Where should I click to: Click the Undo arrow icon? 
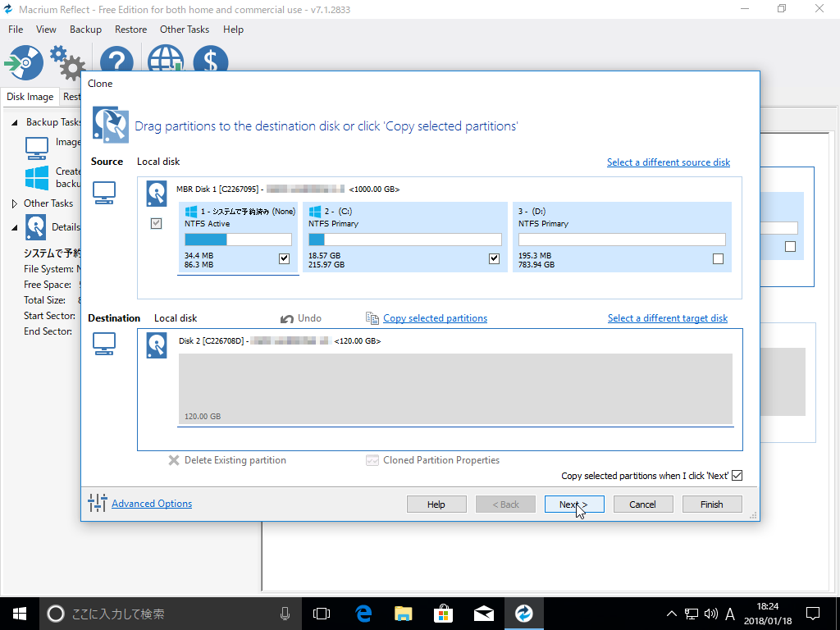[286, 319]
